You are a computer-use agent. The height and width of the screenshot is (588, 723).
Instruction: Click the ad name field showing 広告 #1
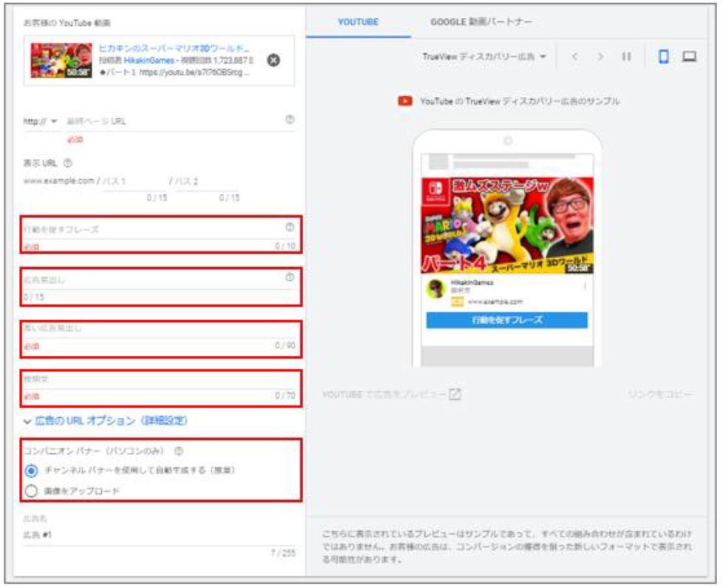click(159, 535)
